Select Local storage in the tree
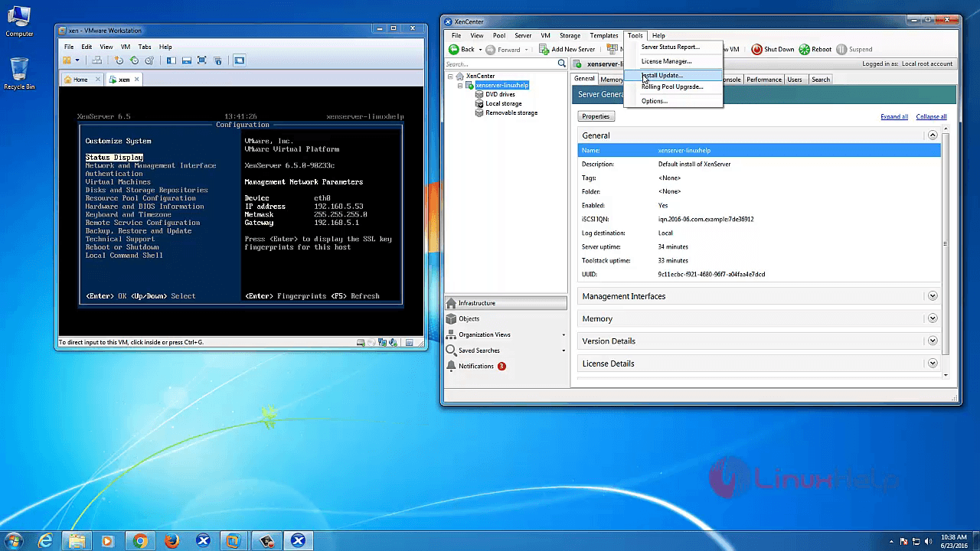The image size is (980, 551). click(503, 103)
